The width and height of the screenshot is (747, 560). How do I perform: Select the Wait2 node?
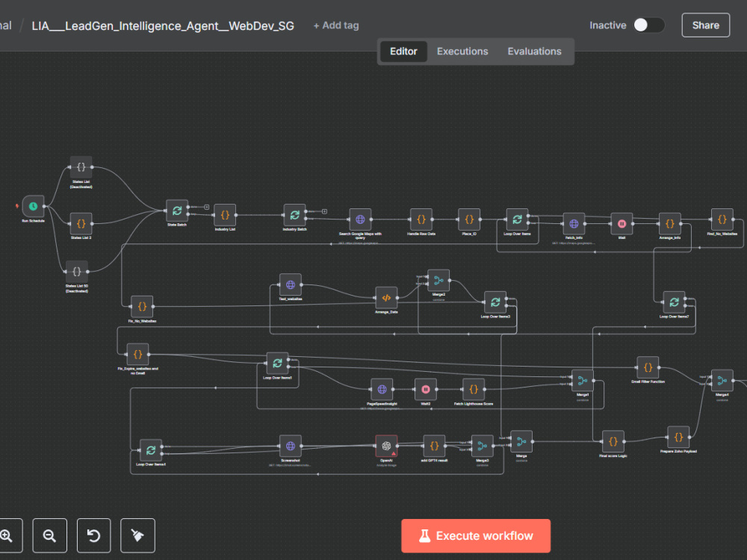426,390
